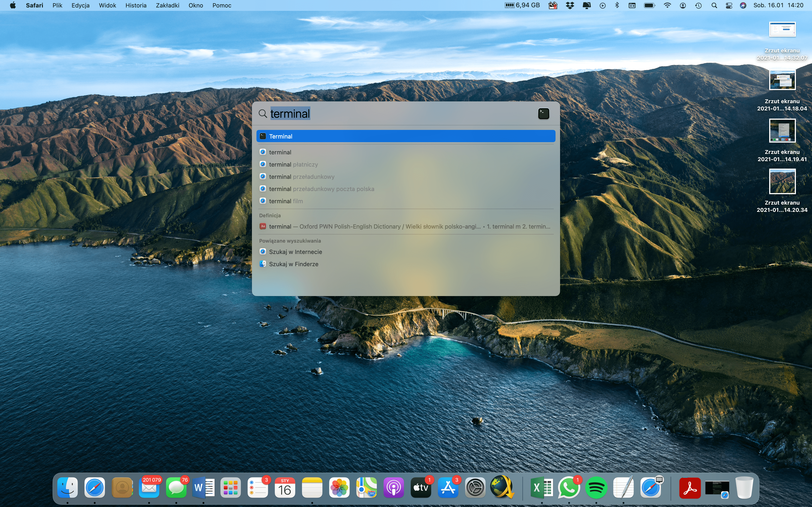Open the battery status menu
Viewport: 812px width, 507px height.
click(x=649, y=5)
